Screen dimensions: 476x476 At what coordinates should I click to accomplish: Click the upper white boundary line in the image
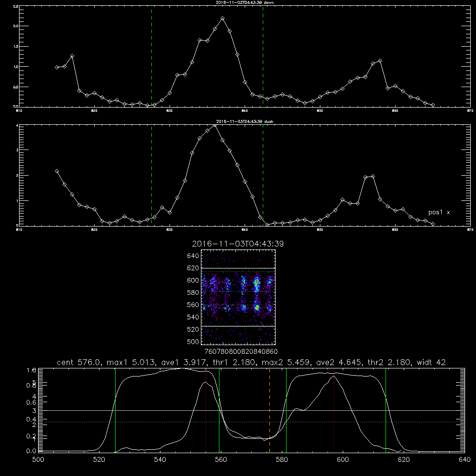click(x=238, y=268)
